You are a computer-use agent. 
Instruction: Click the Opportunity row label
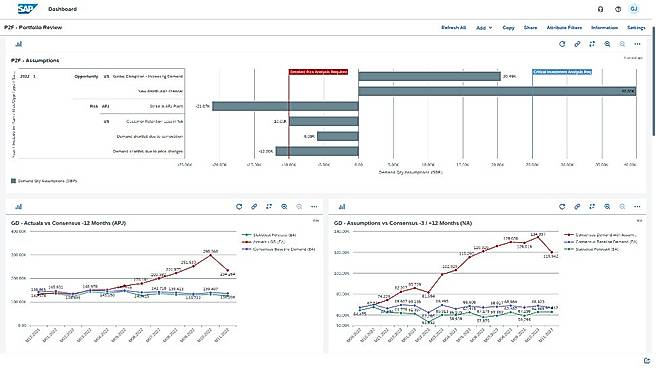point(86,77)
